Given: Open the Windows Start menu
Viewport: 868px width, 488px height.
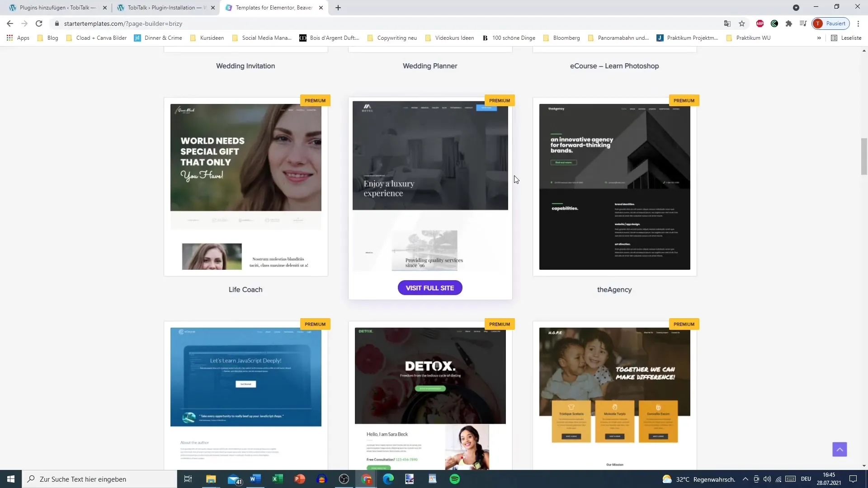Looking at the screenshot, I should (11, 479).
